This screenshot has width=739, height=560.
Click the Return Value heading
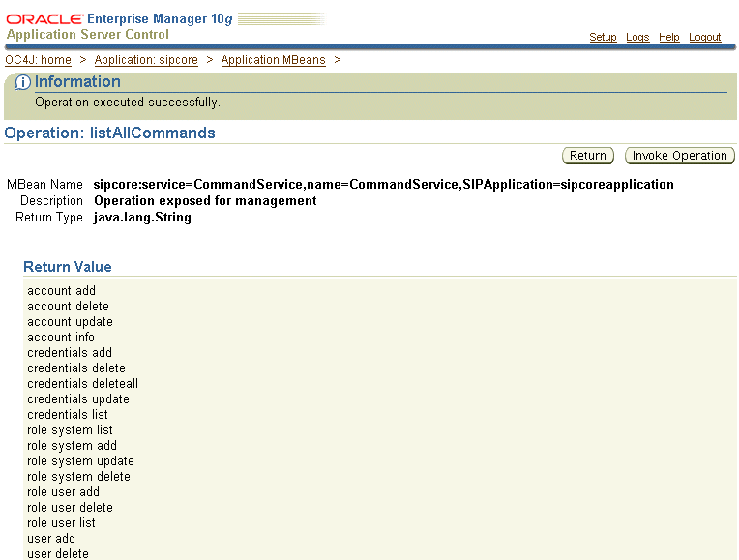[68, 267]
